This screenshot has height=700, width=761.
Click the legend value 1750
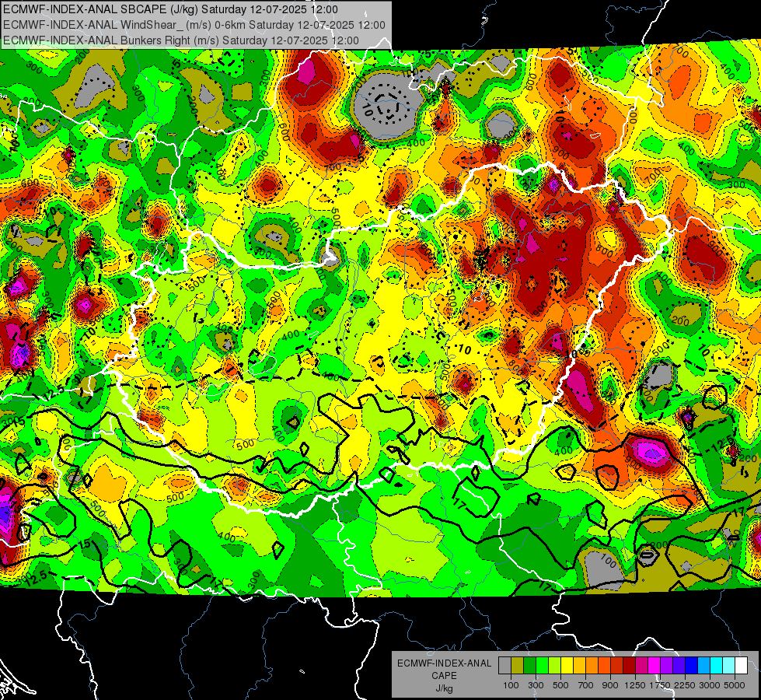pos(660,685)
